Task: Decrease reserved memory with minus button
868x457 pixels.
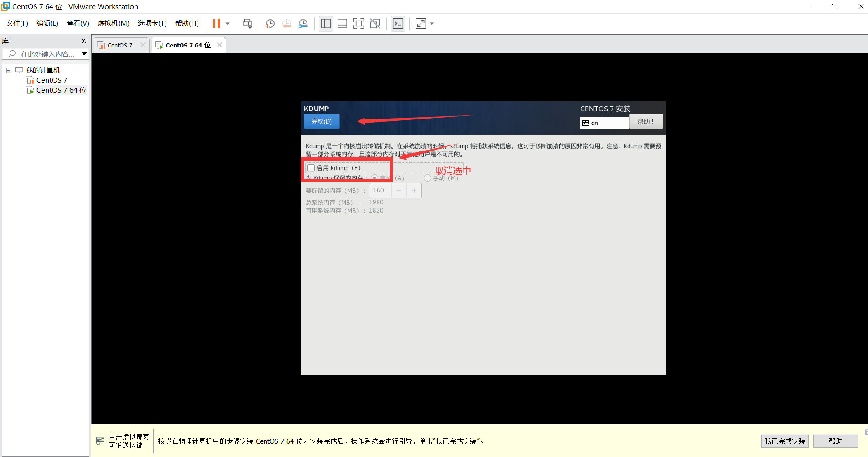Action: click(x=399, y=191)
